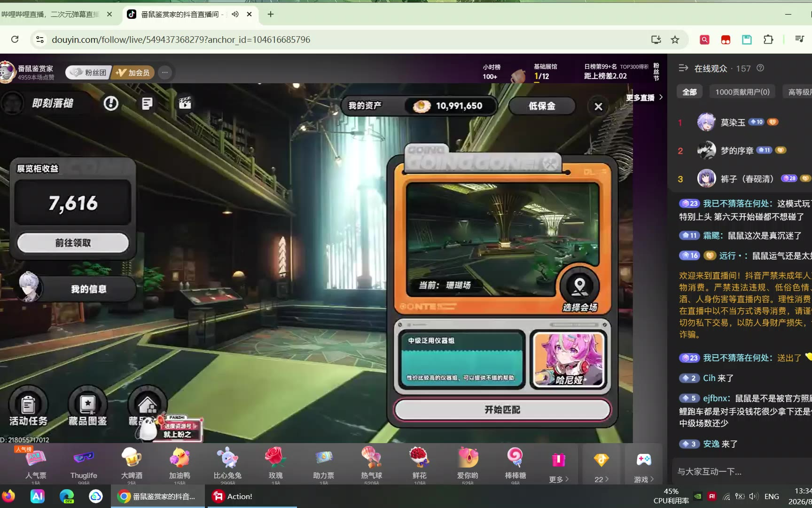812x508 pixels.
Task: Send 比心兔兔 bunny gift
Action: click(x=227, y=464)
